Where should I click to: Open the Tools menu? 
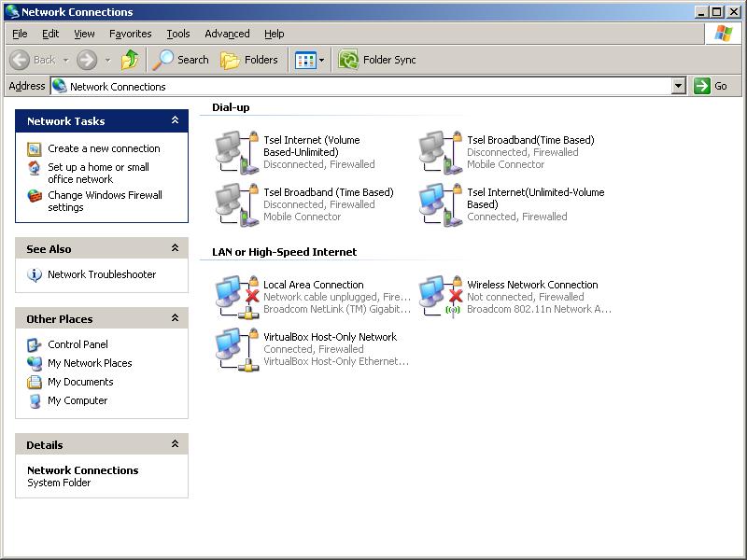(178, 34)
